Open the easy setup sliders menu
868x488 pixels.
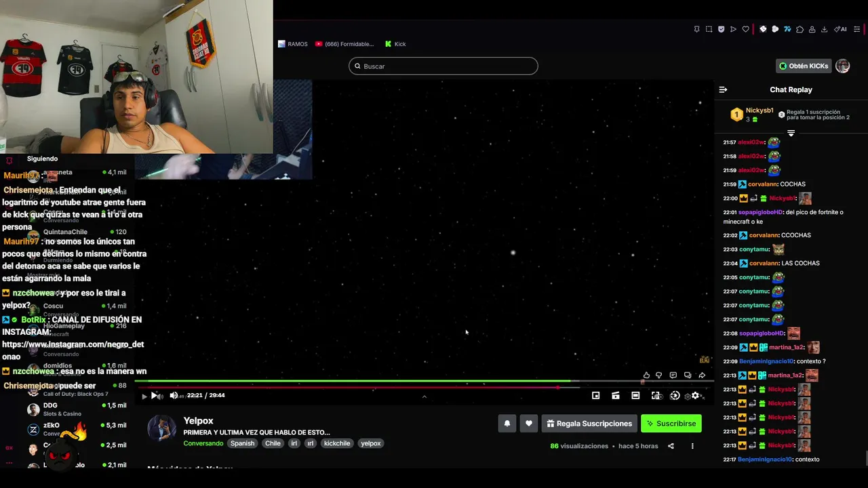tap(857, 29)
